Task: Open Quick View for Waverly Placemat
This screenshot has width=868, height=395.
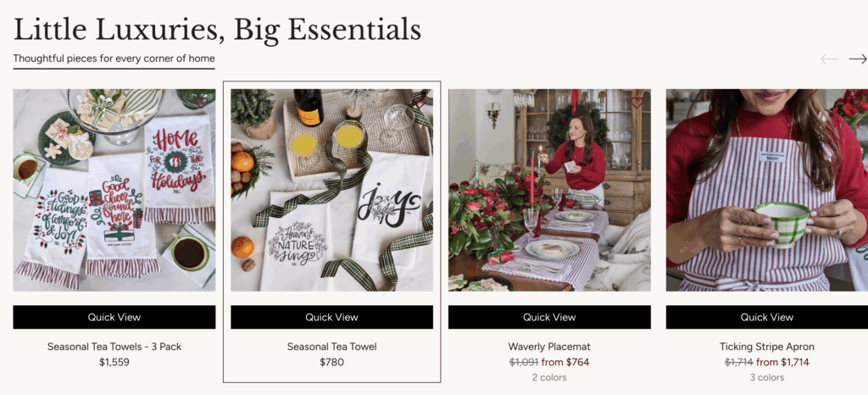Action: pos(549,317)
